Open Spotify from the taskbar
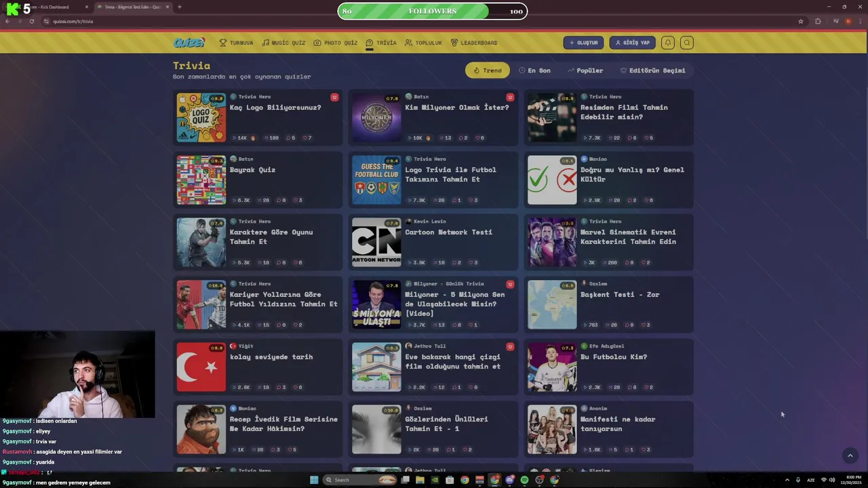 point(524,480)
